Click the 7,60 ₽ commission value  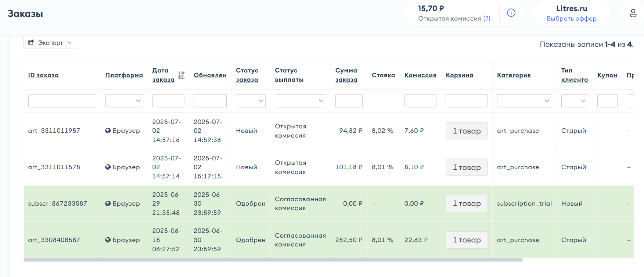coord(414,131)
